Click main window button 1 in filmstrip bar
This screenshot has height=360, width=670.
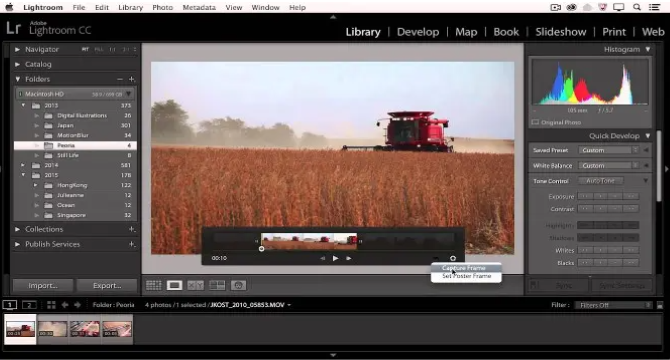click(x=10, y=305)
